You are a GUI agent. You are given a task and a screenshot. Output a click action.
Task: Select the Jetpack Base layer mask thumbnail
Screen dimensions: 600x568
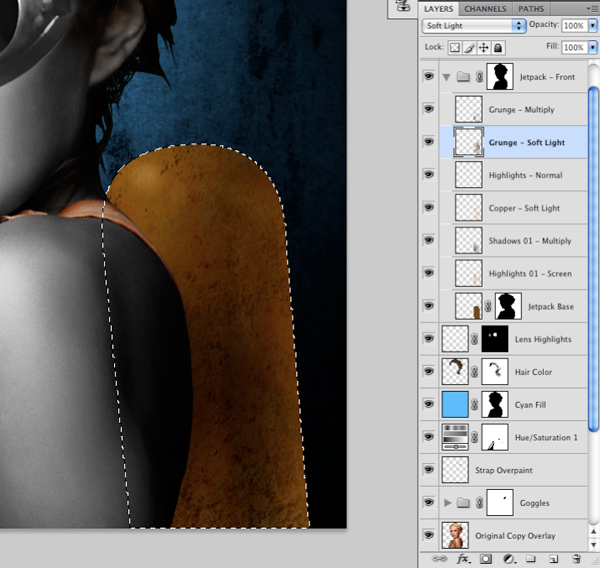(x=508, y=306)
